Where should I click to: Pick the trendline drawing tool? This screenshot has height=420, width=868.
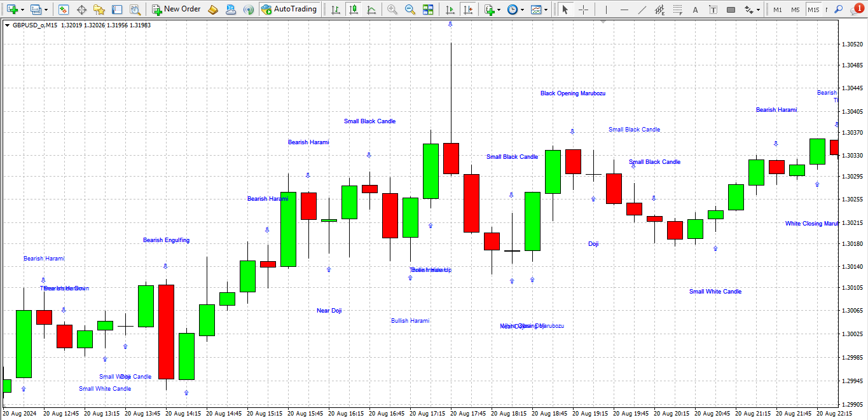coord(642,10)
